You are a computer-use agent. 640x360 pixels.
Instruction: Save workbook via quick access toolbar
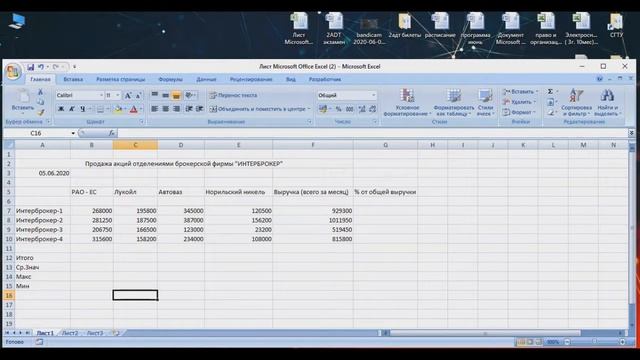pos(31,67)
